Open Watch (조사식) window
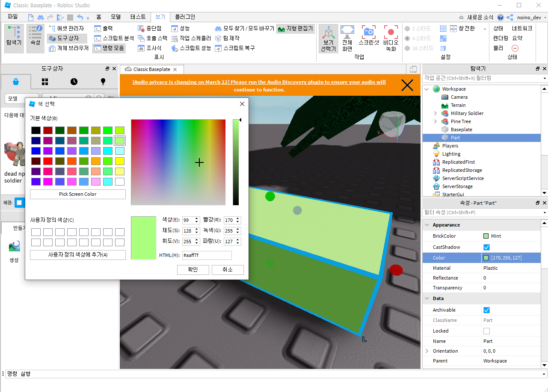This screenshot has width=548, height=392. tap(150, 48)
